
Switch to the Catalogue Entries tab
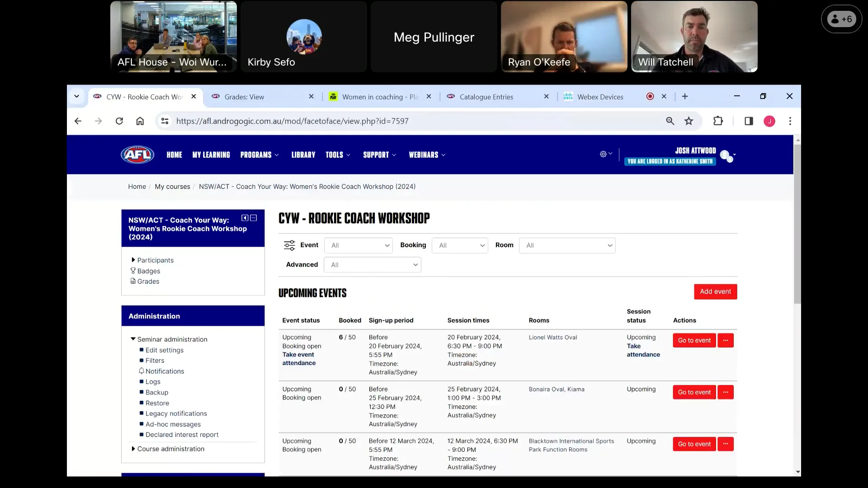(x=486, y=97)
